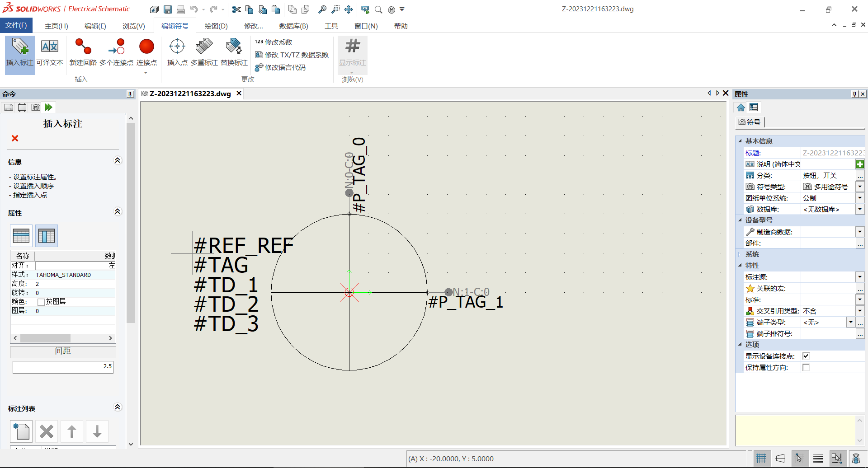Click the red connection point (连接点) icon

146,47
